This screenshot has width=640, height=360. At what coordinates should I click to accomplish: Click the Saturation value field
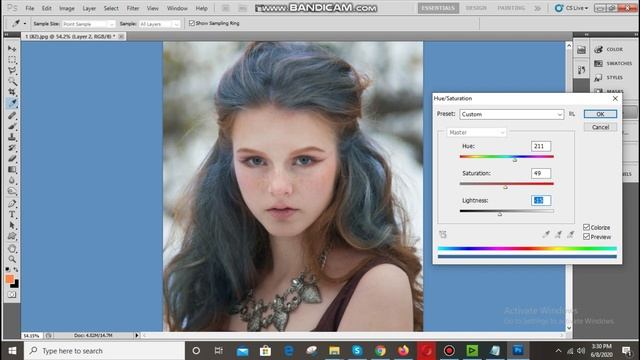point(541,173)
